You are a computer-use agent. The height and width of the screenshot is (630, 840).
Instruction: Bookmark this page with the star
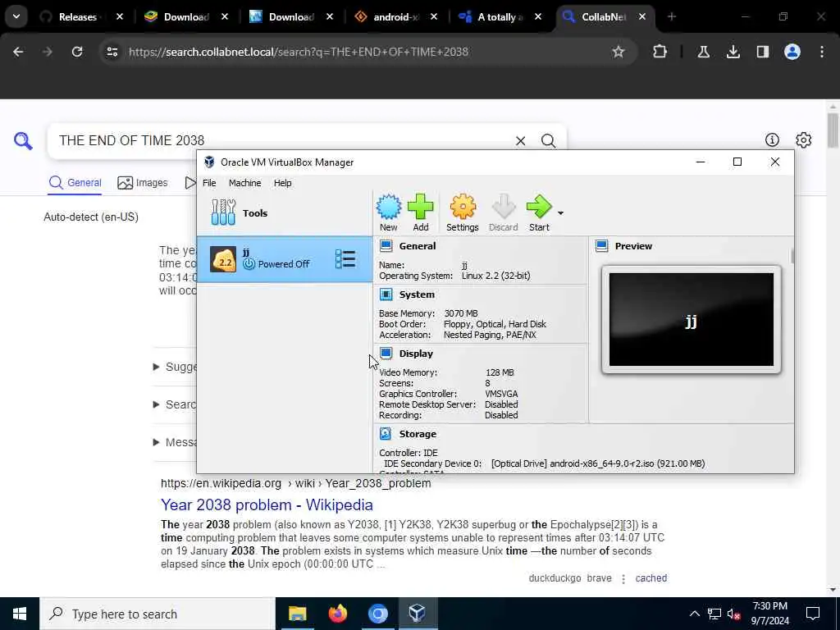[x=619, y=52]
